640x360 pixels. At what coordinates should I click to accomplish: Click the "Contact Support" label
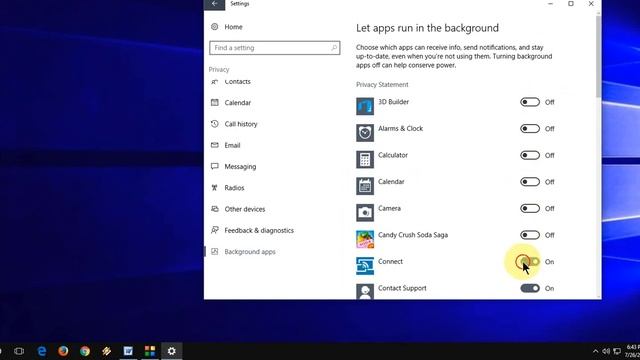coord(402,288)
